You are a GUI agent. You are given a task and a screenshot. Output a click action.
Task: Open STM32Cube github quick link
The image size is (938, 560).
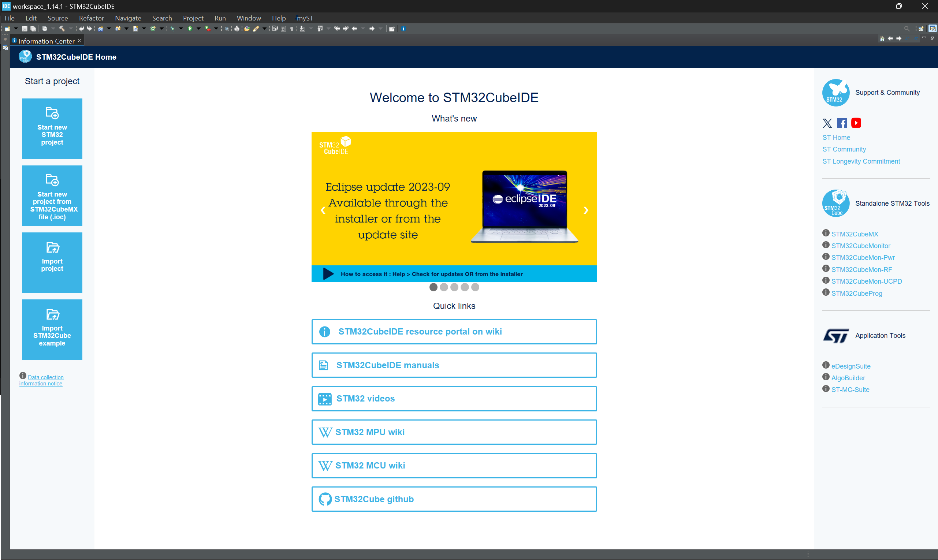pos(454,499)
